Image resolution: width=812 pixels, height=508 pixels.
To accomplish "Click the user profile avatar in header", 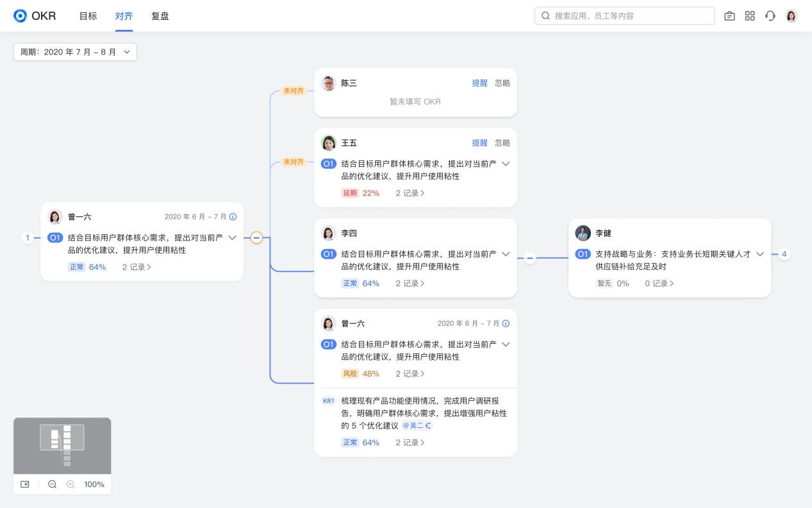I will 791,16.
